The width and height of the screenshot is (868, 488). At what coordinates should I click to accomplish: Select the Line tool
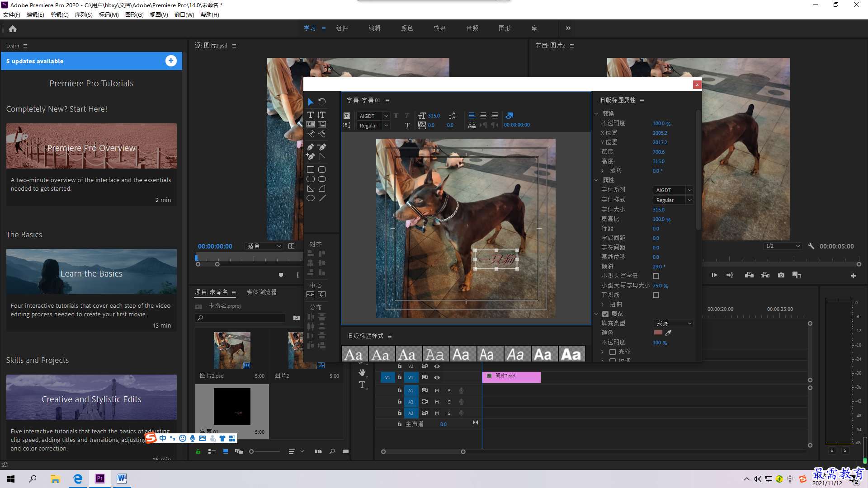point(322,198)
